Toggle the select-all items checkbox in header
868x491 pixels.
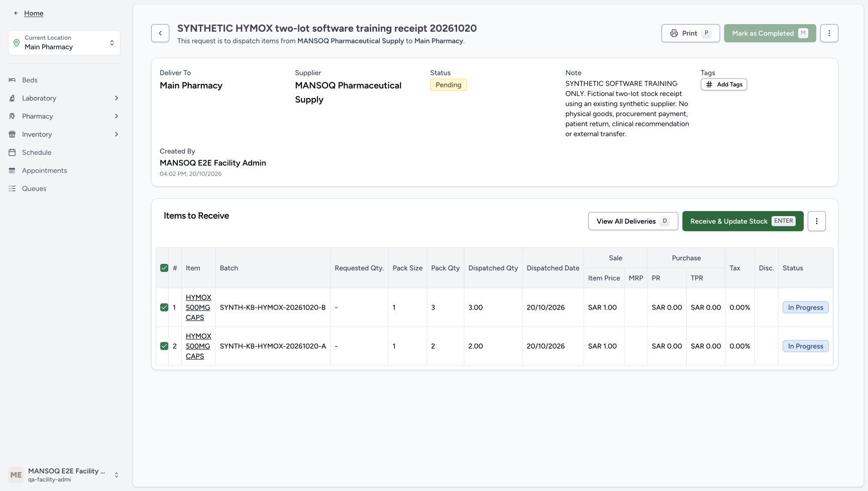[164, 268]
